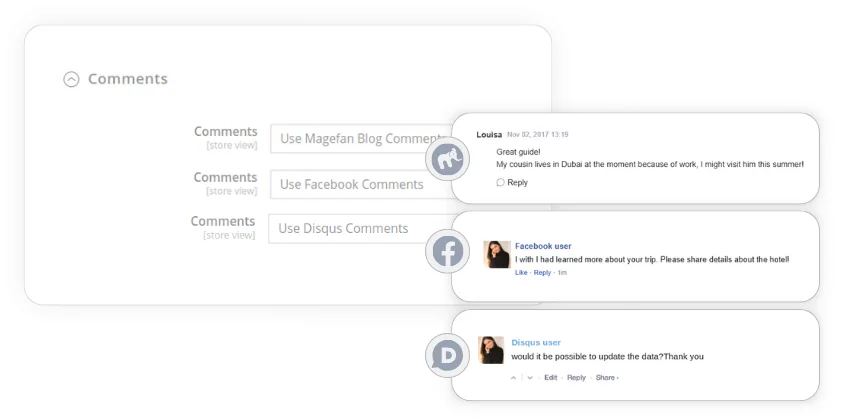
Task: Click the Comments section heading
Action: tap(127, 79)
